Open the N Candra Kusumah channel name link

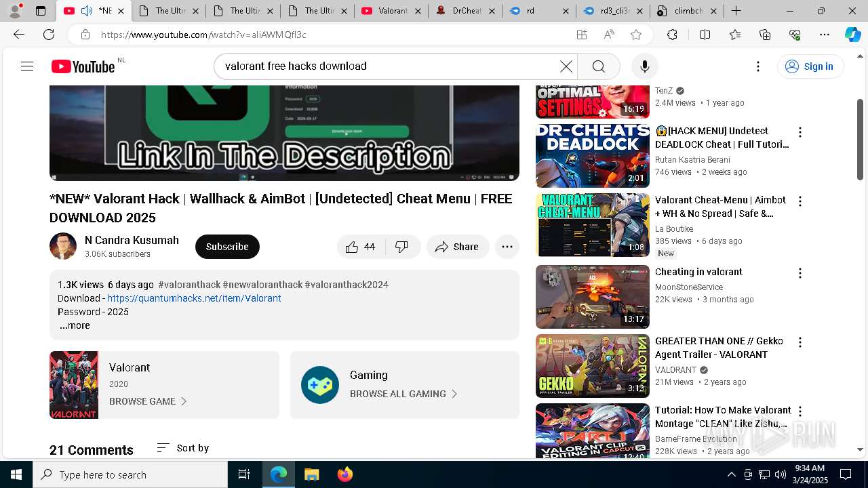(x=132, y=240)
